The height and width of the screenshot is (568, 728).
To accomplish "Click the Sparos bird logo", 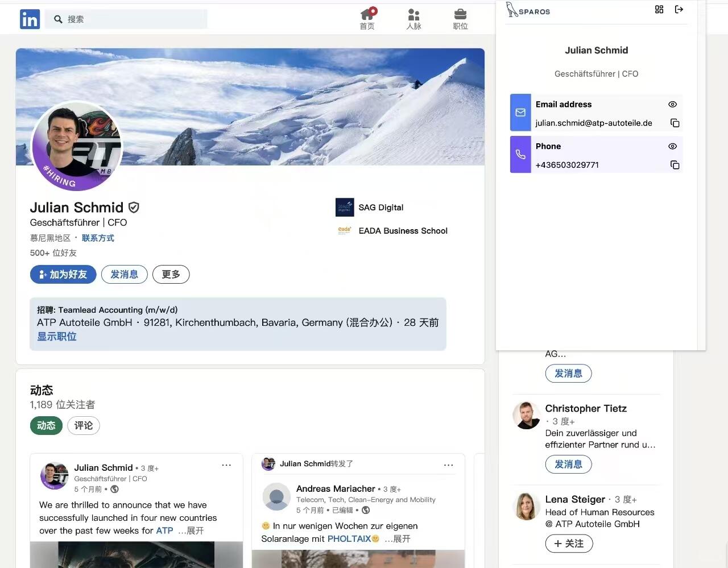I will pos(528,10).
